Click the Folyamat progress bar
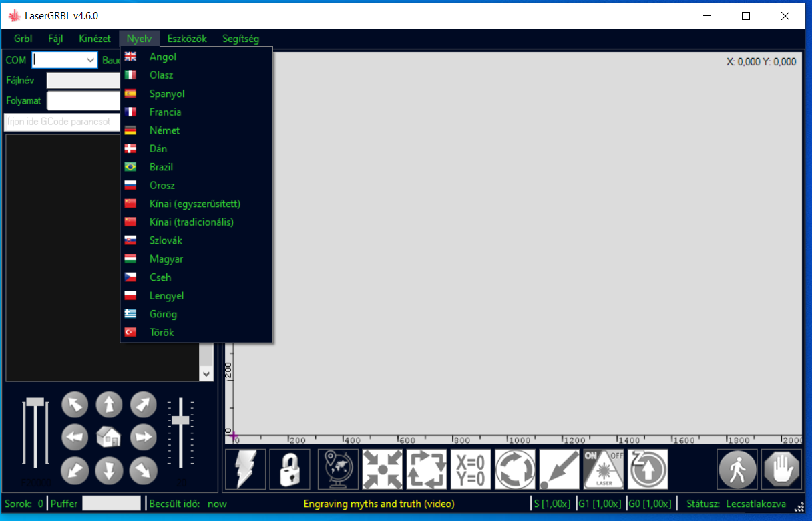Screen dimensions: 812x521 pos(83,101)
